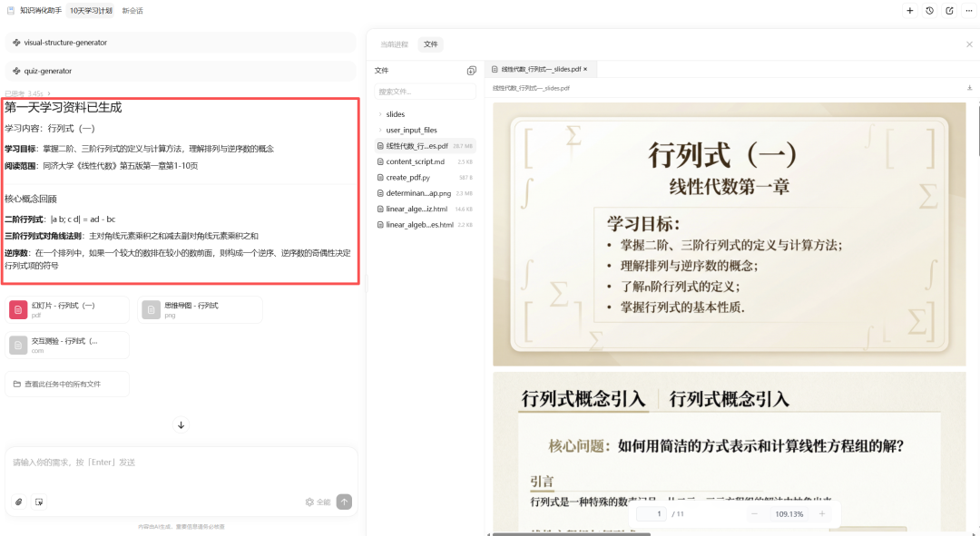The height and width of the screenshot is (536, 980).
Task: Click the zoom out minus control in PDF viewer
Action: [x=754, y=513]
